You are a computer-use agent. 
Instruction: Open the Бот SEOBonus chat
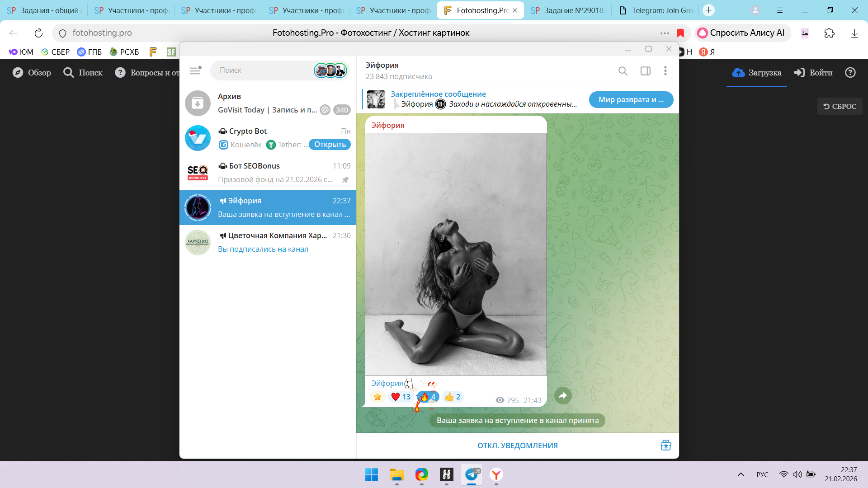pyautogui.click(x=268, y=173)
